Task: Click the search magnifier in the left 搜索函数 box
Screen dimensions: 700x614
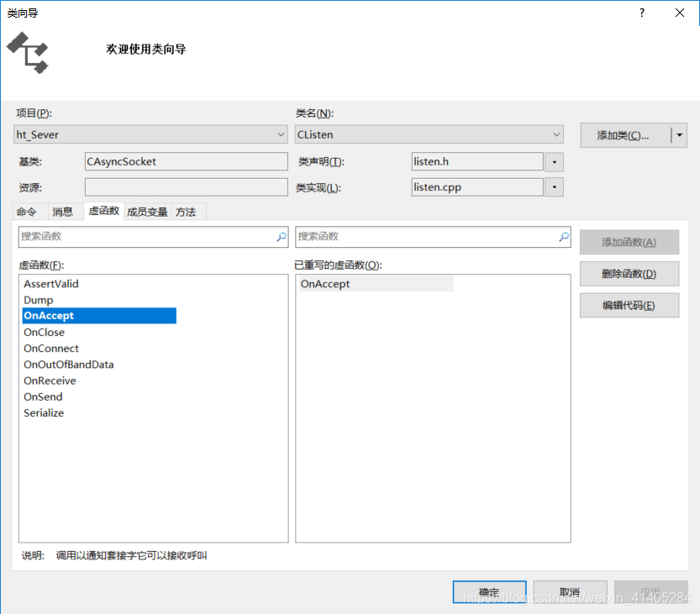Action: 281,238
